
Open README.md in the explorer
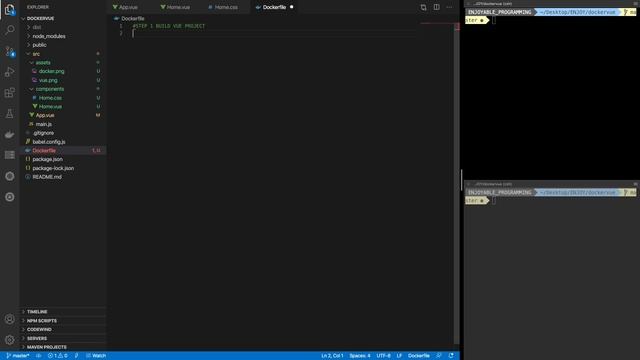click(47, 177)
